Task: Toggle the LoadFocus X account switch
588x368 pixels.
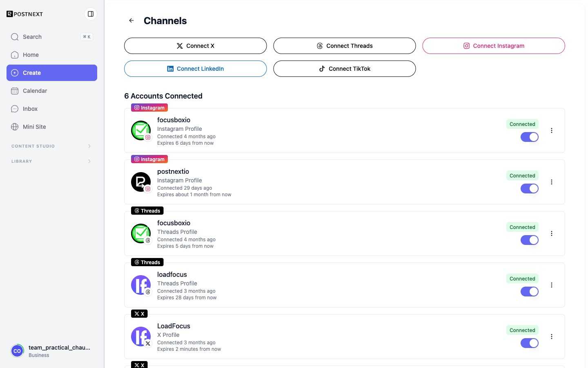Action: [x=530, y=343]
